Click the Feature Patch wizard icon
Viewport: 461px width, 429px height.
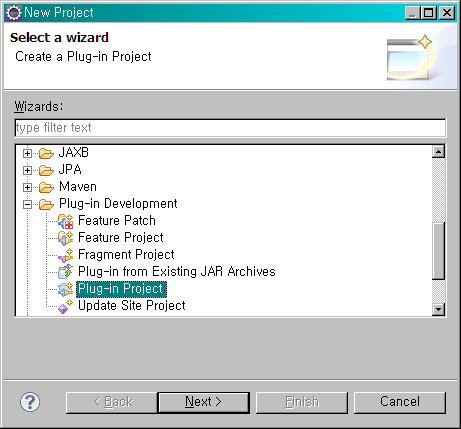pos(65,221)
